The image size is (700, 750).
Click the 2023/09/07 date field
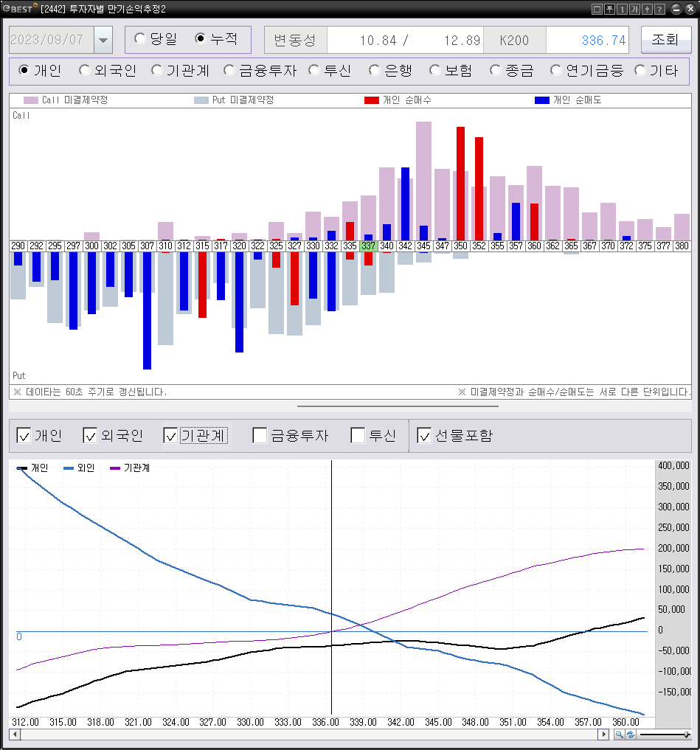[52, 40]
